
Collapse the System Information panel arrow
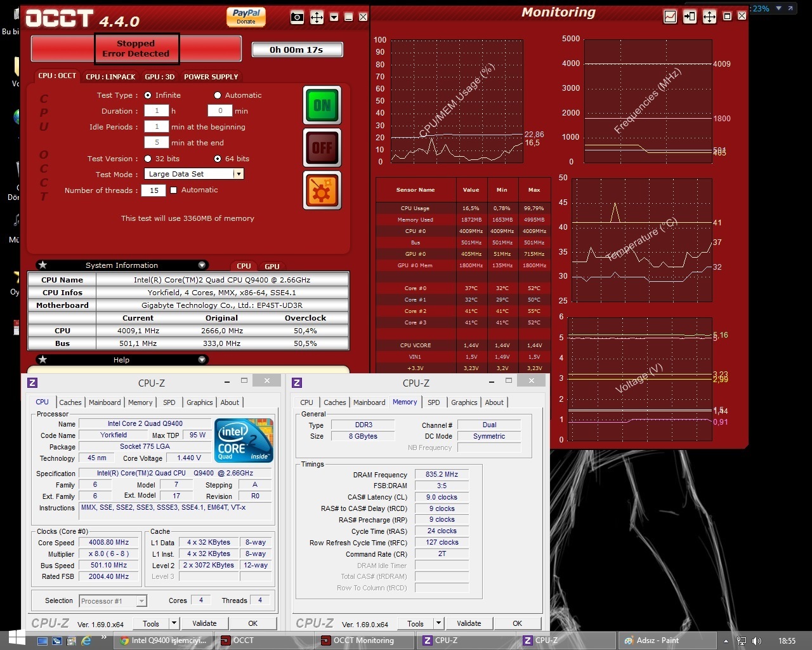pyautogui.click(x=202, y=265)
